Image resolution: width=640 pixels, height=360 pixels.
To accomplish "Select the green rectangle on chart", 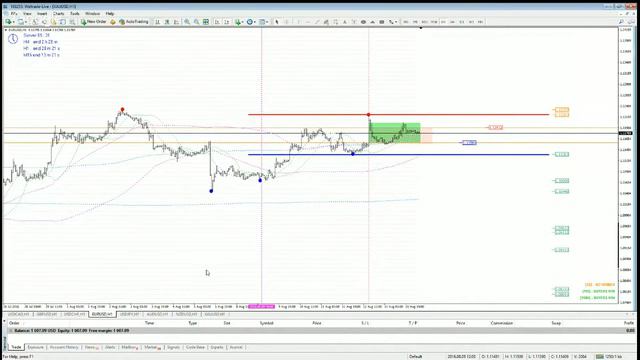I will tap(394, 133).
